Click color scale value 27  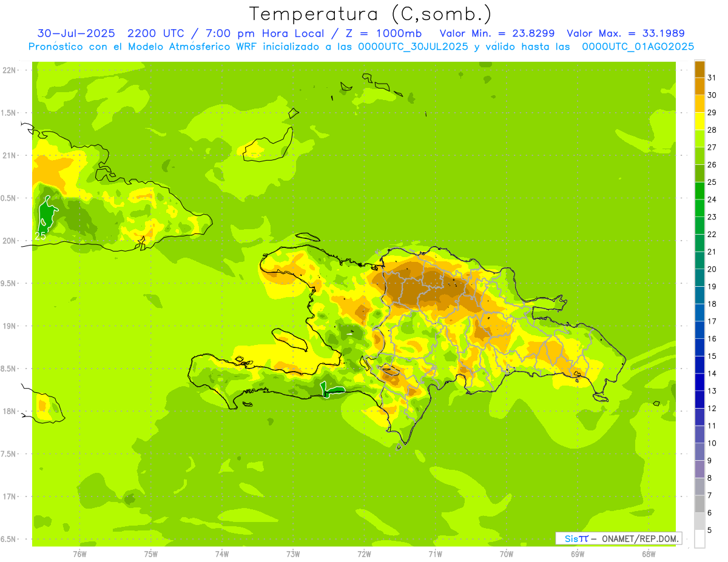coord(712,147)
